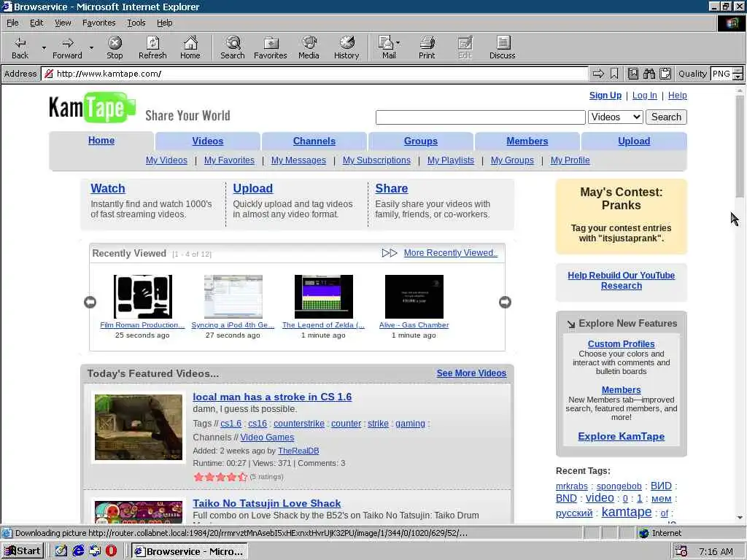Click the bookmark ribbon icon

coord(614,74)
